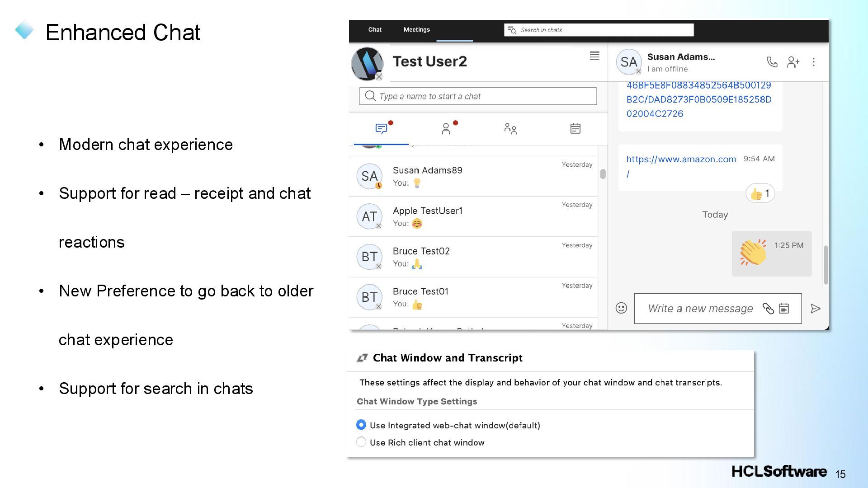This screenshot has height=488, width=868.
Task: Collapse the Chat Window and Transcript section
Action: point(362,358)
